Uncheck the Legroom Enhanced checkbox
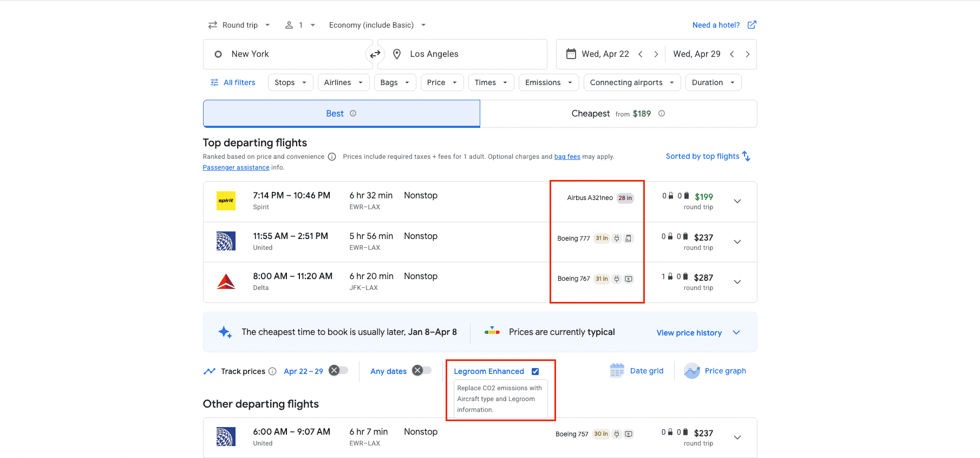 pyautogui.click(x=535, y=371)
